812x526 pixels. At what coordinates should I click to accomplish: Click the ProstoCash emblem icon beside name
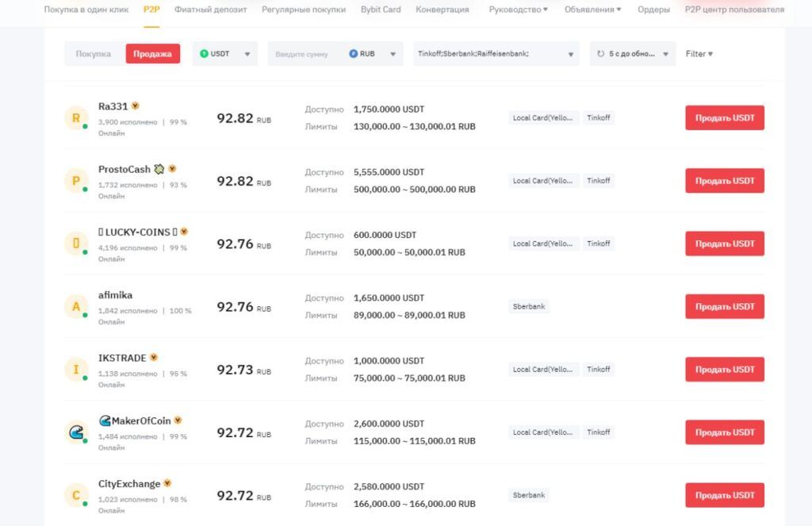point(159,169)
